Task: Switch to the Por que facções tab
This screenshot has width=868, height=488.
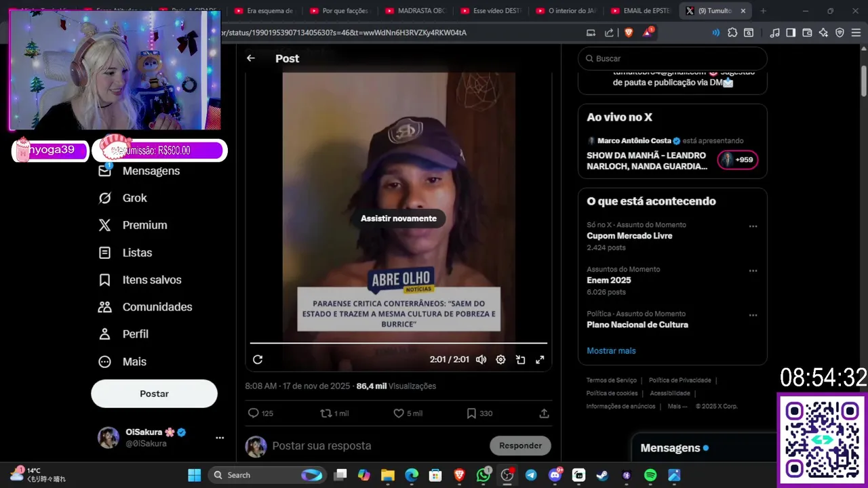Action: click(338, 11)
